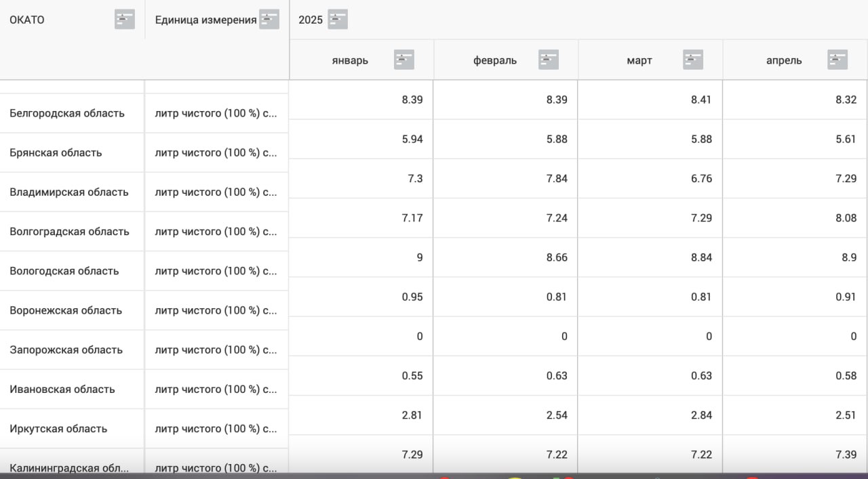Image resolution: width=868 pixels, height=479 pixels.
Task: Open the март column filter icon
Action: (x=693, y=60)
